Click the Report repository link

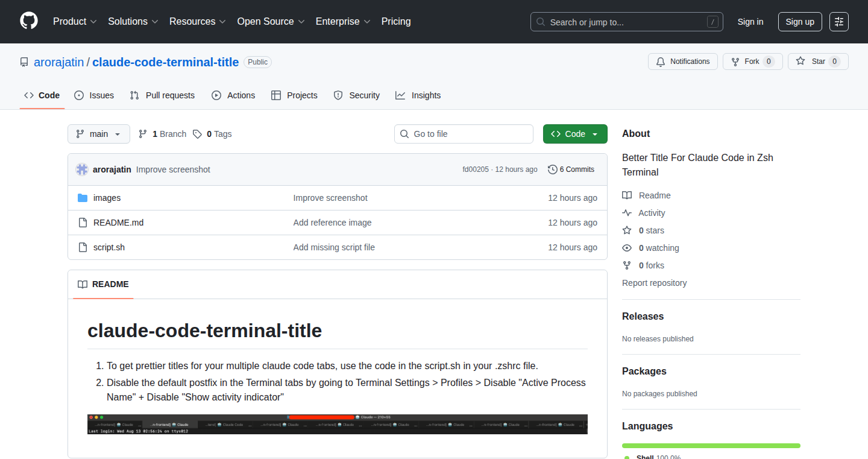pyautogui.click(x=655, y=283)
